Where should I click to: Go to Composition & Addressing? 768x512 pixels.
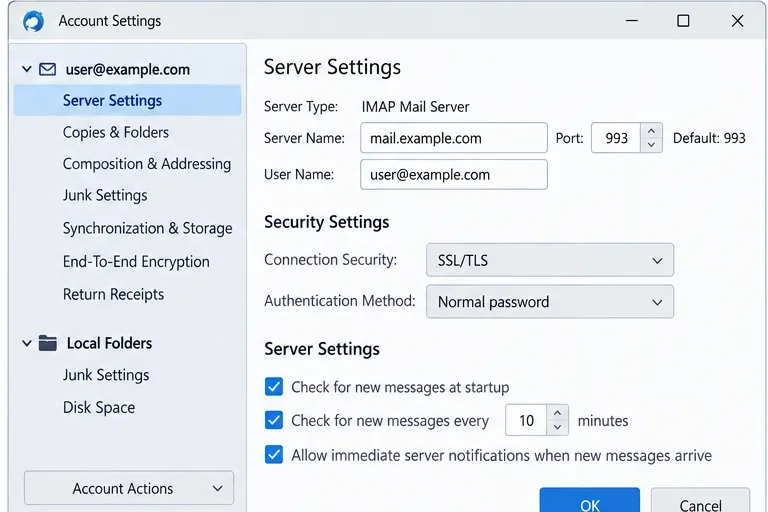[x=147, y=164]
